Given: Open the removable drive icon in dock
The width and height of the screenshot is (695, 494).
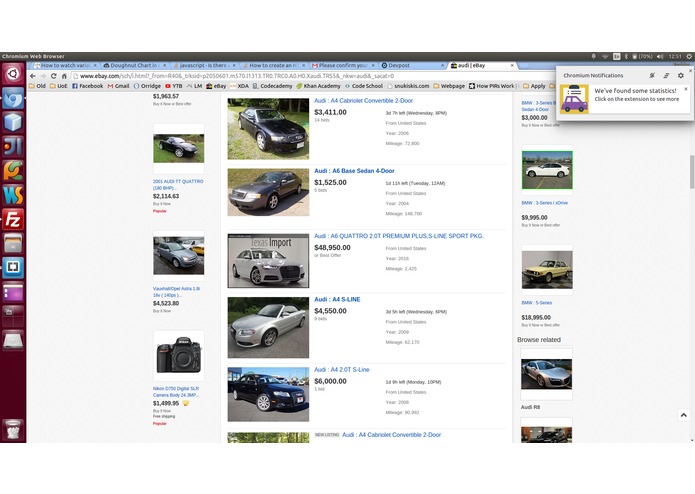Looking at the screenshot, I should point(13,340).
